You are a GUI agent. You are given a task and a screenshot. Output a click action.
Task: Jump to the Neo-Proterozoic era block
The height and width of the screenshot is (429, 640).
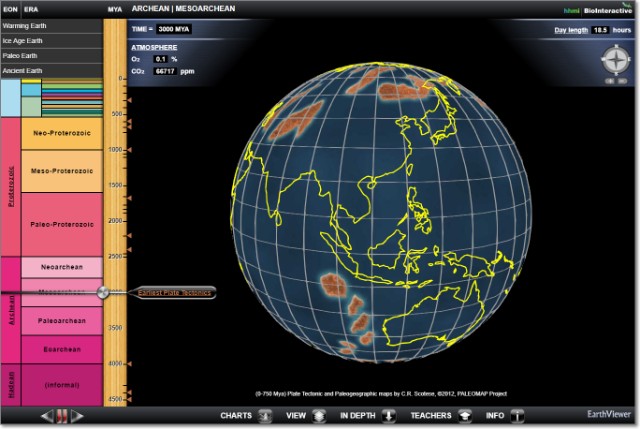(x=62, y=134)
